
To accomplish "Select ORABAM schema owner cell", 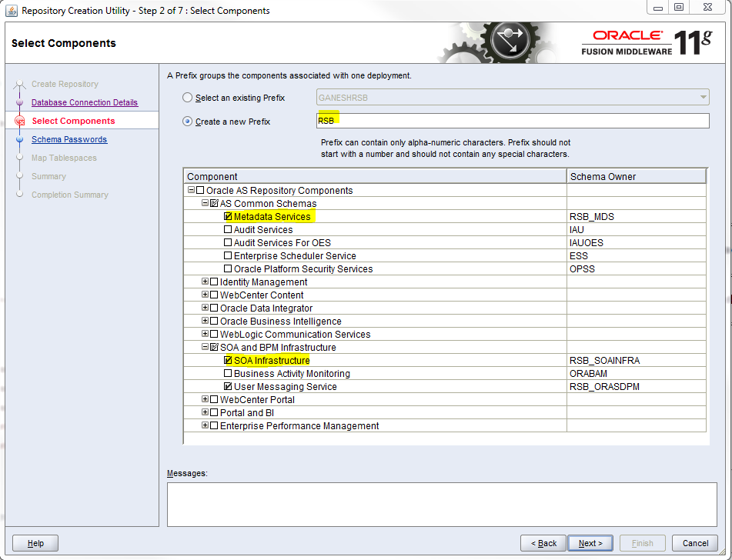I will click(637, 373).
